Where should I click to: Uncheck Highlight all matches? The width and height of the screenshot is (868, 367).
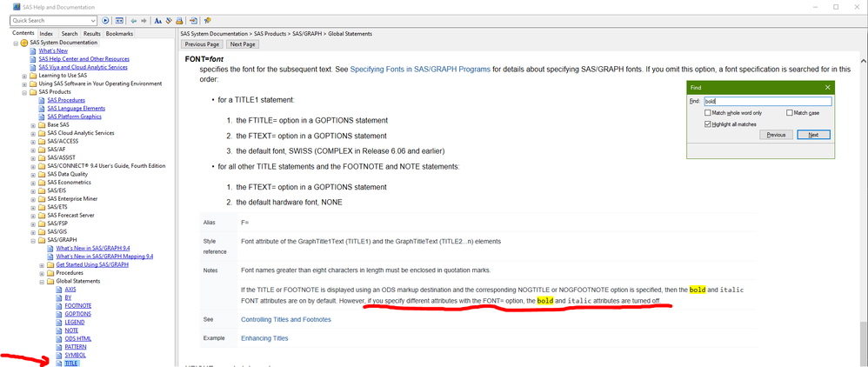(x=707, y=124)
